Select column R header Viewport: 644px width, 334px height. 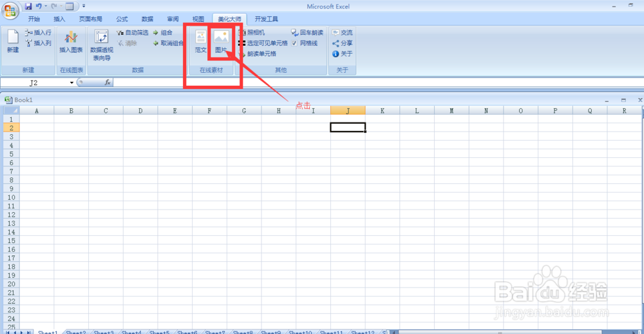tap(624, 111)
